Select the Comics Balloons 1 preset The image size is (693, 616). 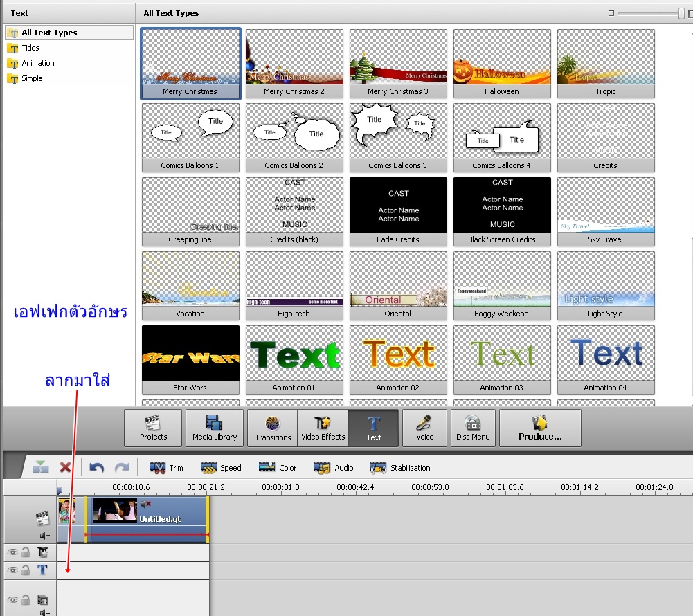pos(190,138)
